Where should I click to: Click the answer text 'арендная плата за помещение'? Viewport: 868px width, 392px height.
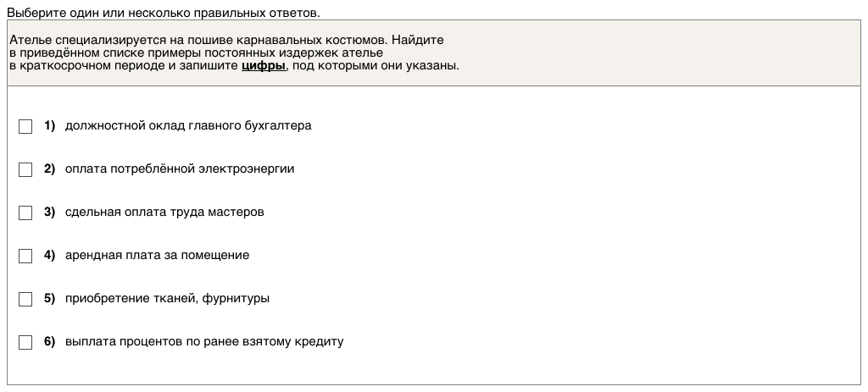click(x=157, y=255)
